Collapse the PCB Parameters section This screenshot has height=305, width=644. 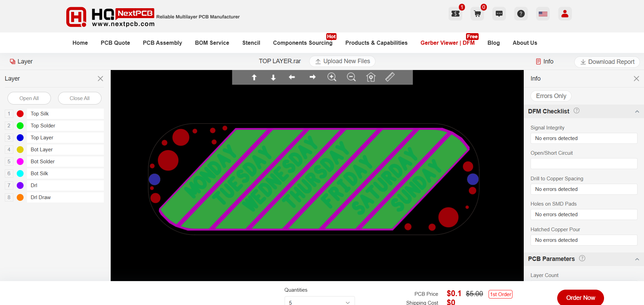[637, 259]
